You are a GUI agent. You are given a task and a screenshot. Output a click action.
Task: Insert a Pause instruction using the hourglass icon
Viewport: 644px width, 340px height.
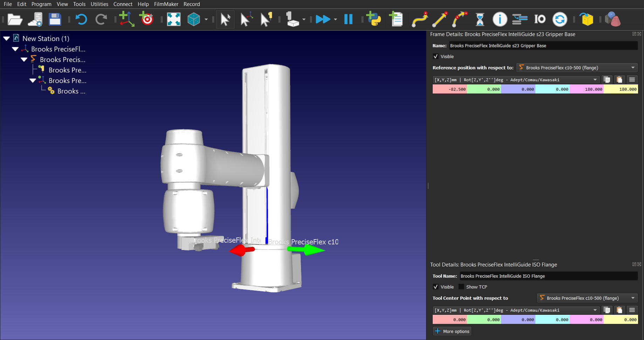pyautogui.click(x=480, y=19)
